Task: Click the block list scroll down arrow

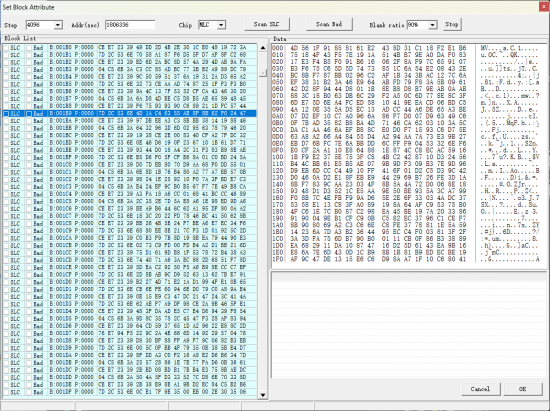Action: coord(263,395)
